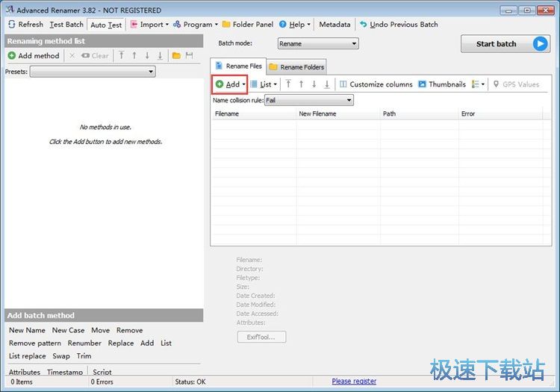This screenshot has width=560, height=392.
Task: Click Undo Previous Batch
Action: [399, 25]
